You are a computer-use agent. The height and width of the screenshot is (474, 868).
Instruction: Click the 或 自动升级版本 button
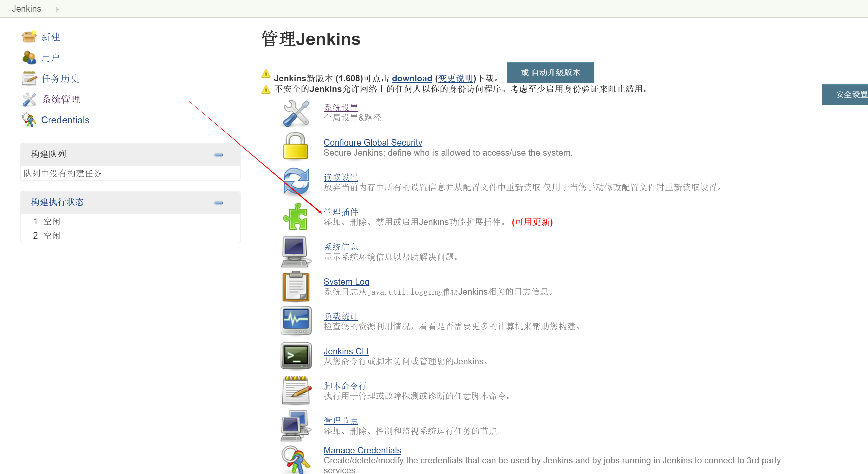[x=550, y=73]
